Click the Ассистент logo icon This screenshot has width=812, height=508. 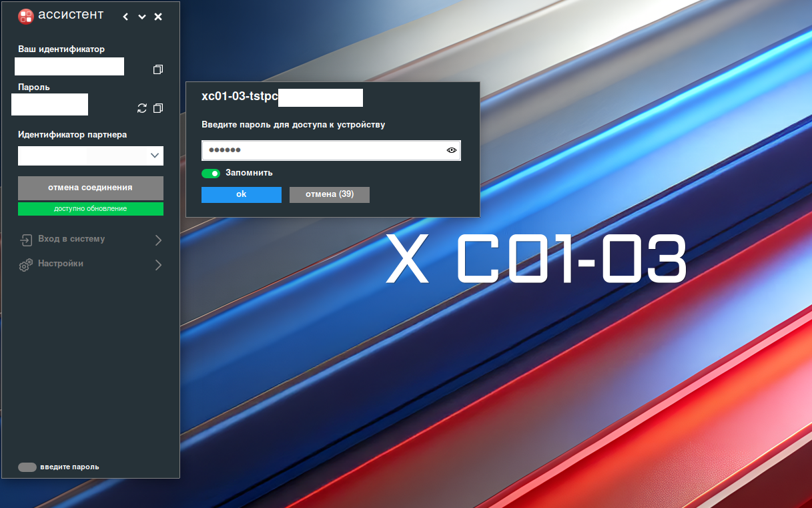(26, 17)
